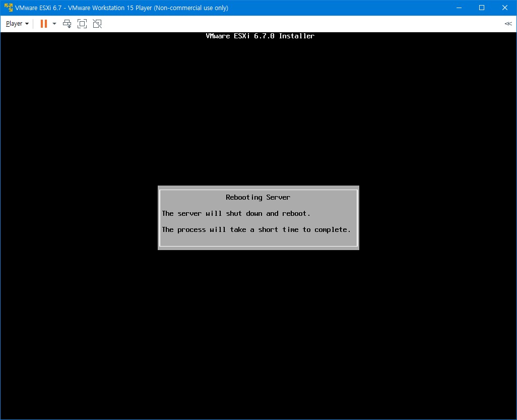Image resolution: width=517 pixels, height=420 pixels.
Task: Toggle Unity mode icon
Action: [x=97, y=24]
